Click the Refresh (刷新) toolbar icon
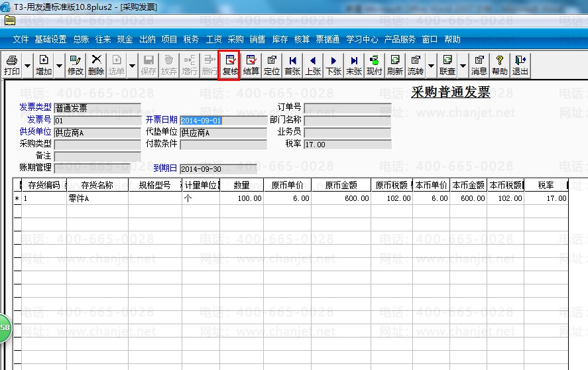Image resolution: width=588 pixels, height=370 pixels. [x=395, y=65]
